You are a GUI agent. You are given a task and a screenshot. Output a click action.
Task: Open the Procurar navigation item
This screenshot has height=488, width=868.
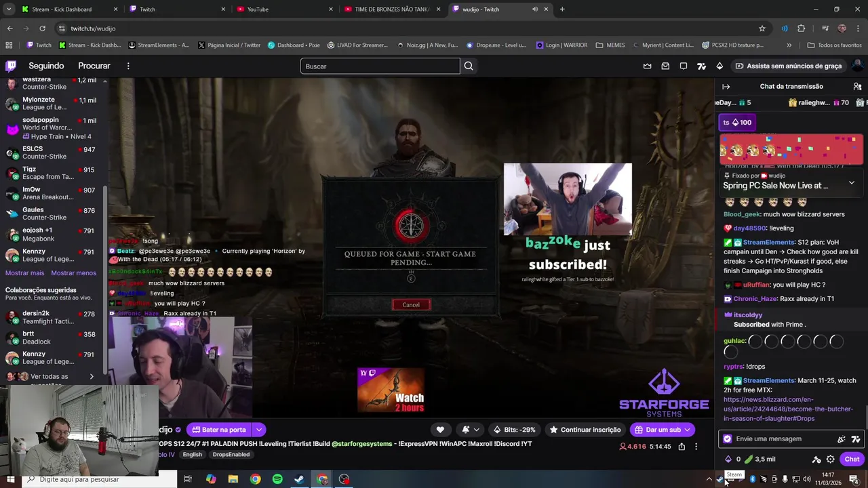click(x=94, y=66)
